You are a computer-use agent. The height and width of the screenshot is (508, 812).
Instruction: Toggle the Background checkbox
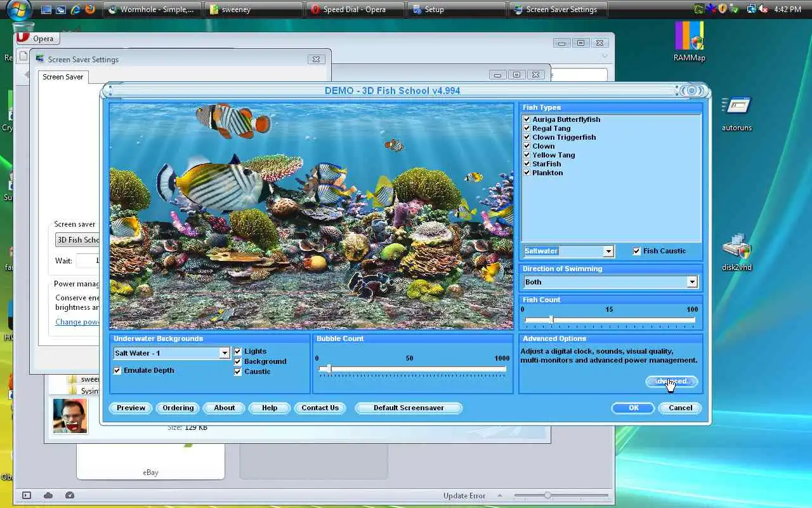coord(238,361)
